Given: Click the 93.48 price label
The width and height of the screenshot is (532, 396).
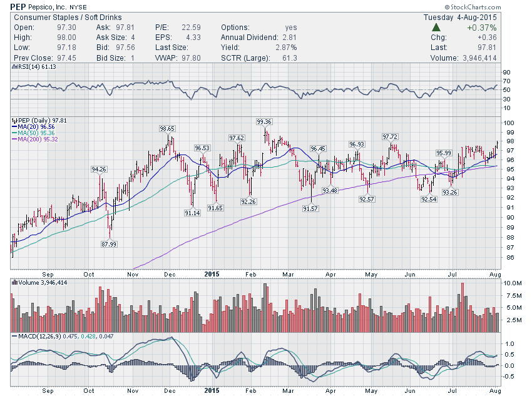Looking at the screenshot, I should (330, 191).
